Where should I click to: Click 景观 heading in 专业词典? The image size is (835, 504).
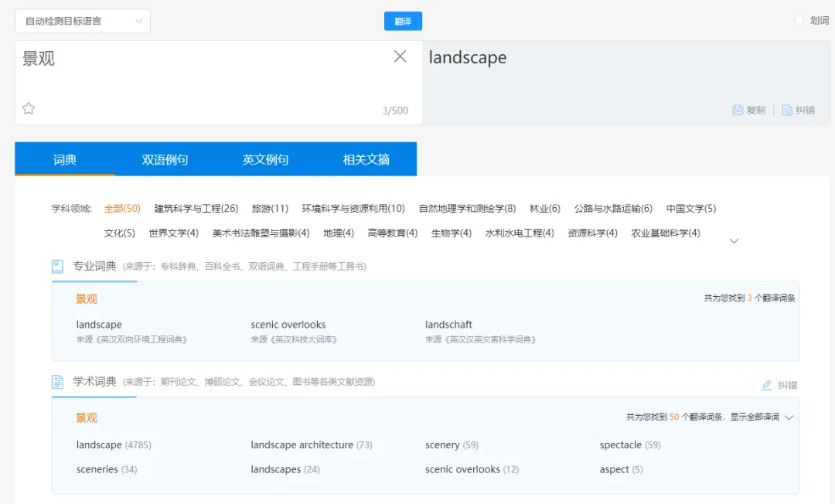click(x=87, y=299)
